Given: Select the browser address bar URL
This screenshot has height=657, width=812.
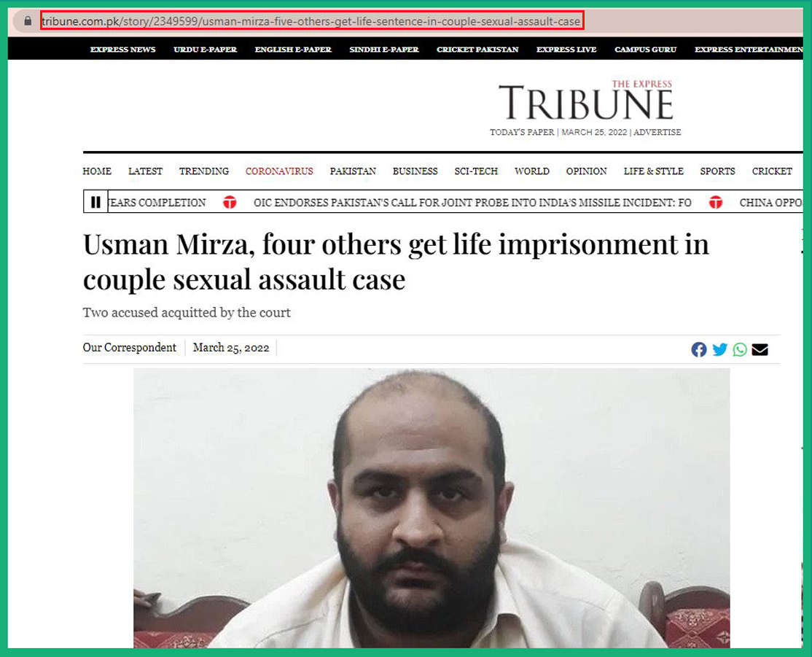Looking at the screenshot, I should (312, 21).
